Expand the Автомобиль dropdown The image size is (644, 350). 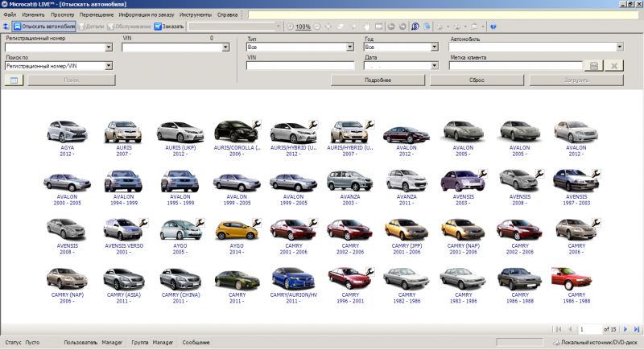[620, 47]
